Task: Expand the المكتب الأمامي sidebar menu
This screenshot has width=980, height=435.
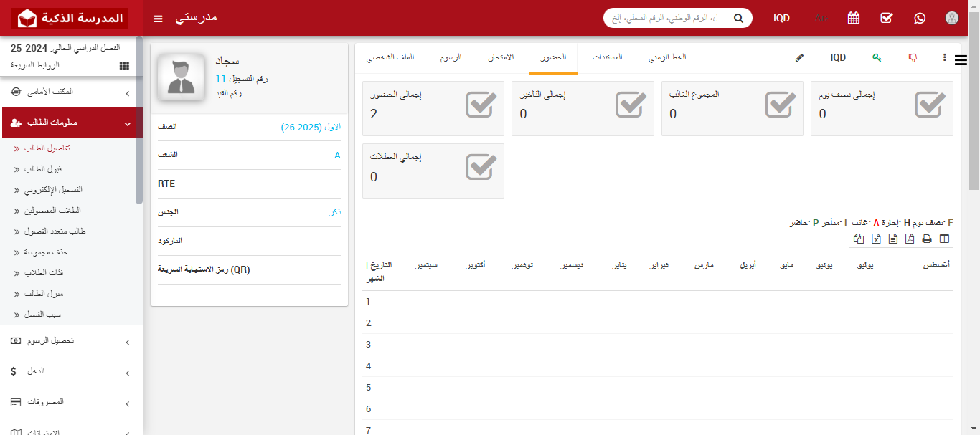Action: 72,92
